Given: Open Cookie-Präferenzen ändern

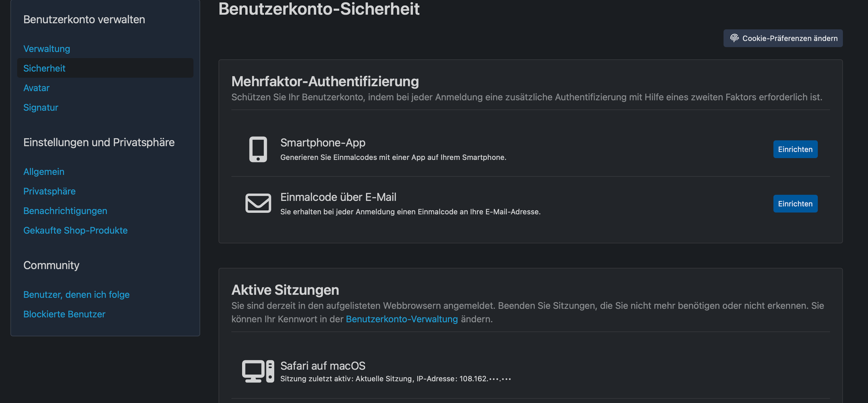Looking at the screenshot, I should (789, 38).
